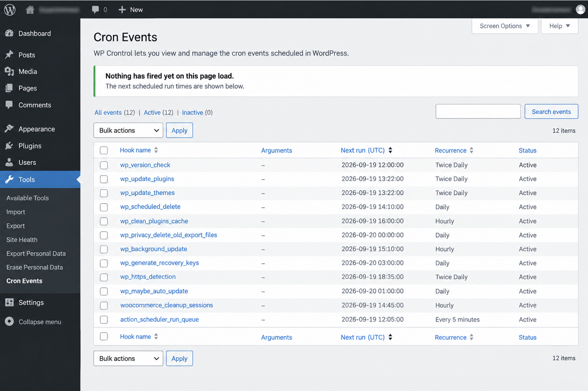Image resolution: width=588 pixels, height=391 pixels.
Task: Open Erase Personal Data submenu item
Action: (35, 267)
